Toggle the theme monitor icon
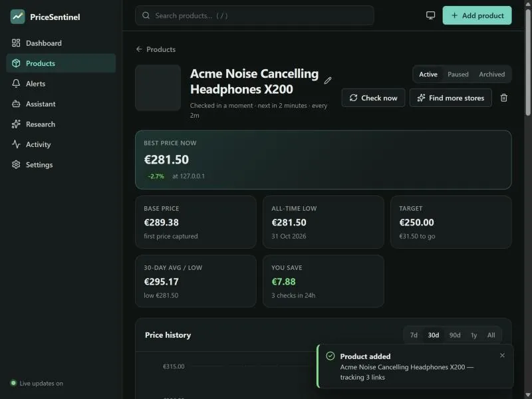 pos(430,15)
